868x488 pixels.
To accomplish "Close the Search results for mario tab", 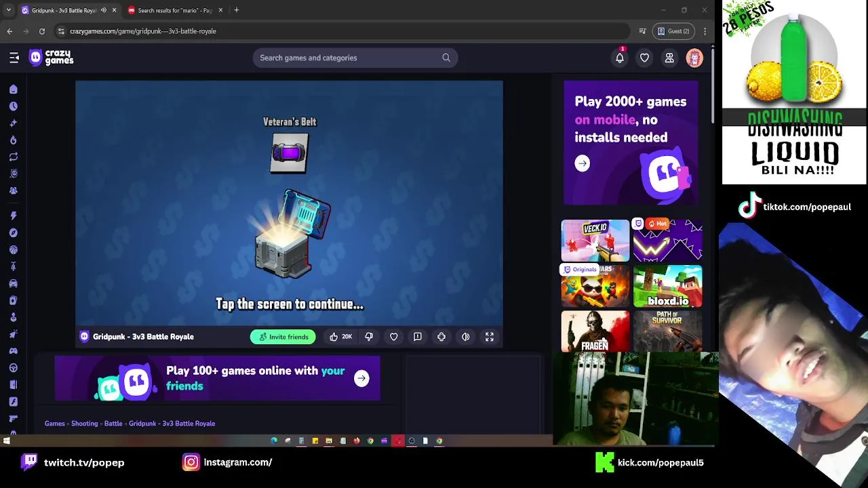I will (220, 10).
